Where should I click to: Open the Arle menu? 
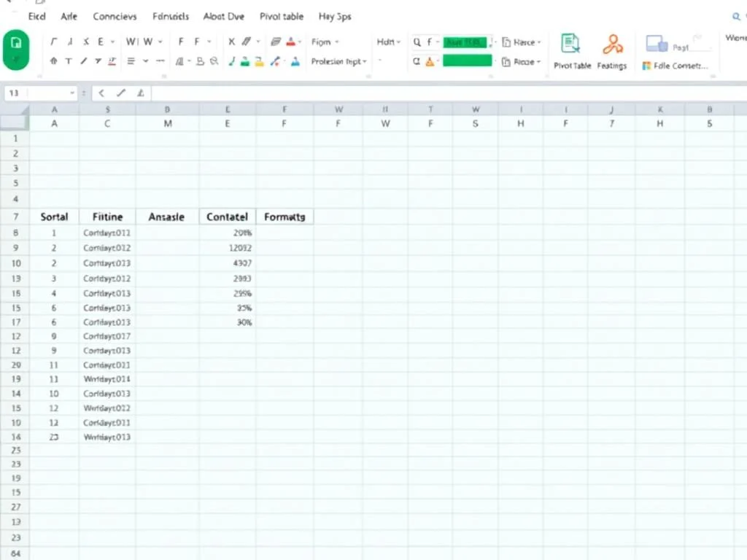pos(69,17)
